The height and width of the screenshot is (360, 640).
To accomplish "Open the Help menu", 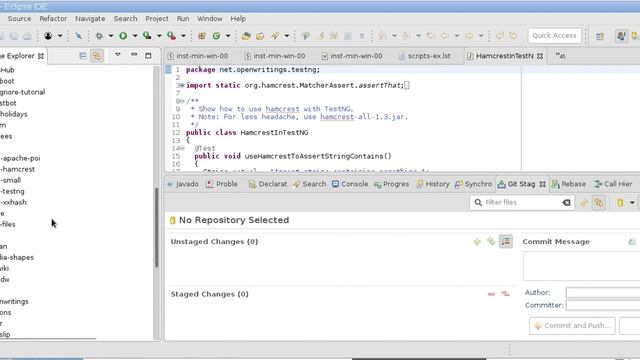I will pos(238,19).
